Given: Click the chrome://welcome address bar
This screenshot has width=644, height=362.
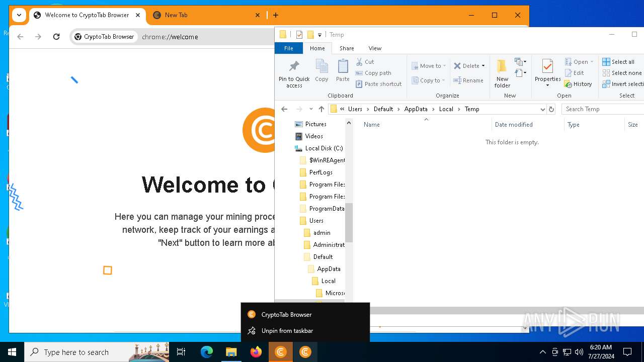Looking at the screenshot, I should (x=170, y=37).
